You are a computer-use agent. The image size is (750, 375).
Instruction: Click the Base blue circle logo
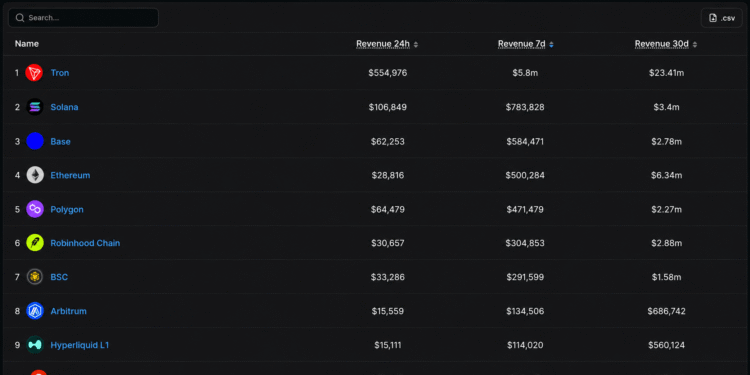[x=34, y=141]
